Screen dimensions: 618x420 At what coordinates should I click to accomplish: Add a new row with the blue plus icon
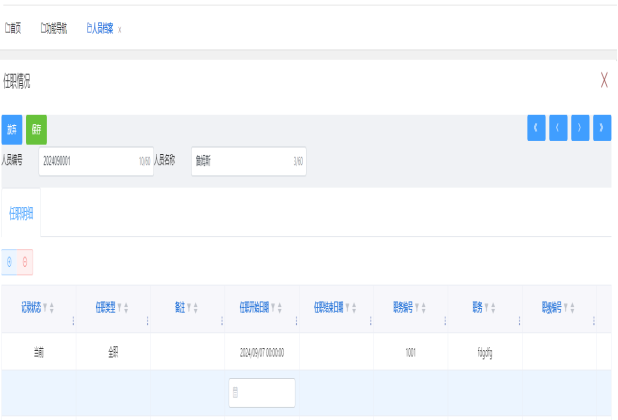(9, 262)
